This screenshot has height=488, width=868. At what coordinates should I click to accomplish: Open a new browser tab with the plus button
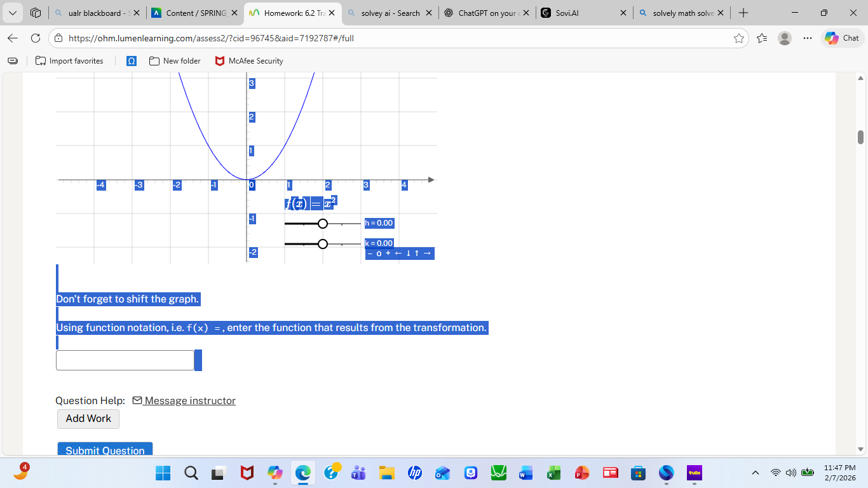[x=743, y=13]
